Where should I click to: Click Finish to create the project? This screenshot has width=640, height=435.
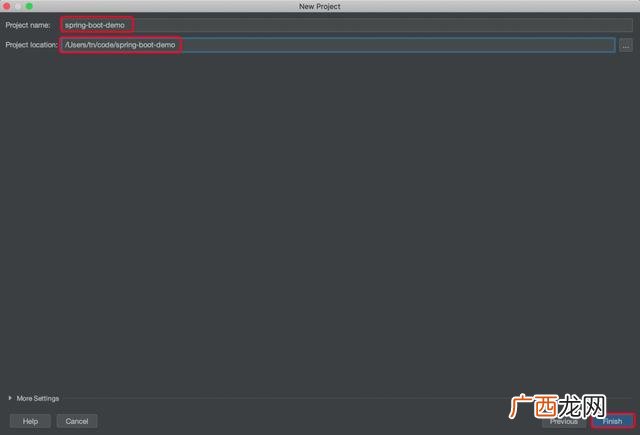click(x=613, y=421)
